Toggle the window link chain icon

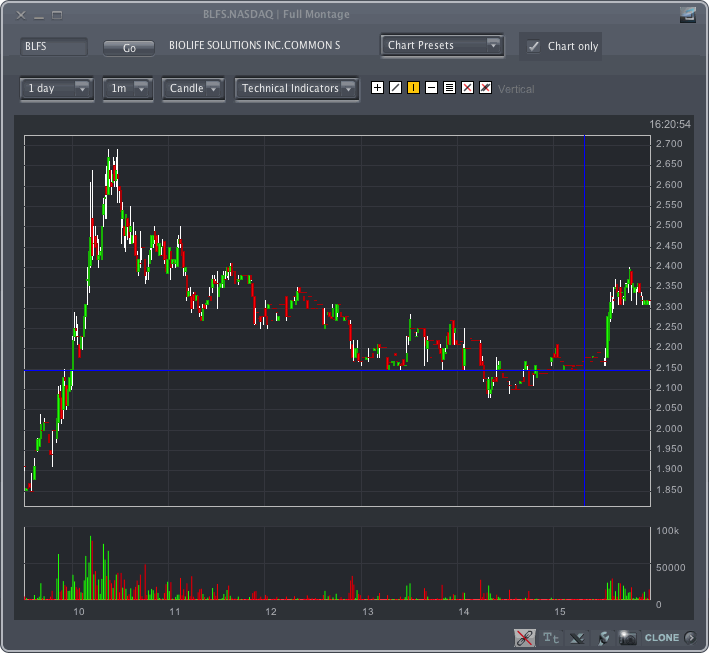click(x=523, y=637)
